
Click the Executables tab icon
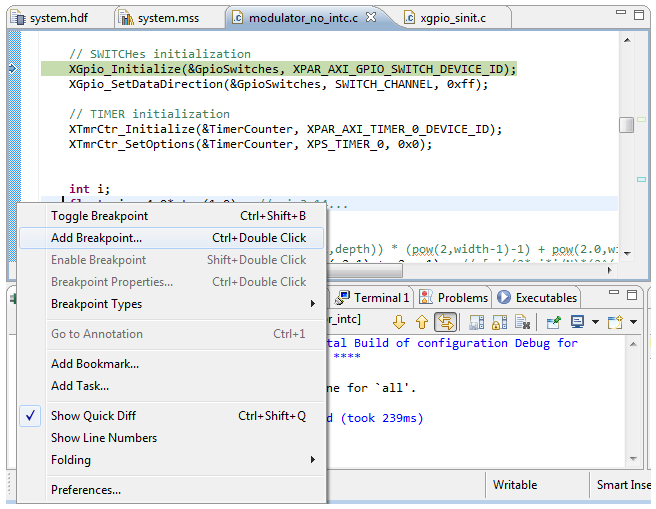504,297
